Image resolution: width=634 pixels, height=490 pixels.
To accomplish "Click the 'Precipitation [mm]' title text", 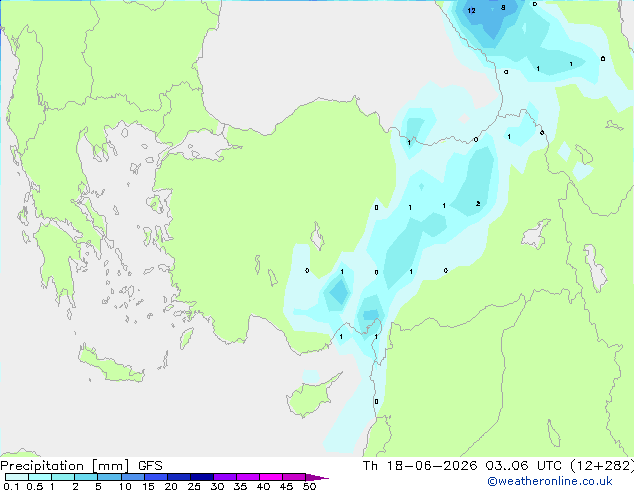I will [64, 466].
